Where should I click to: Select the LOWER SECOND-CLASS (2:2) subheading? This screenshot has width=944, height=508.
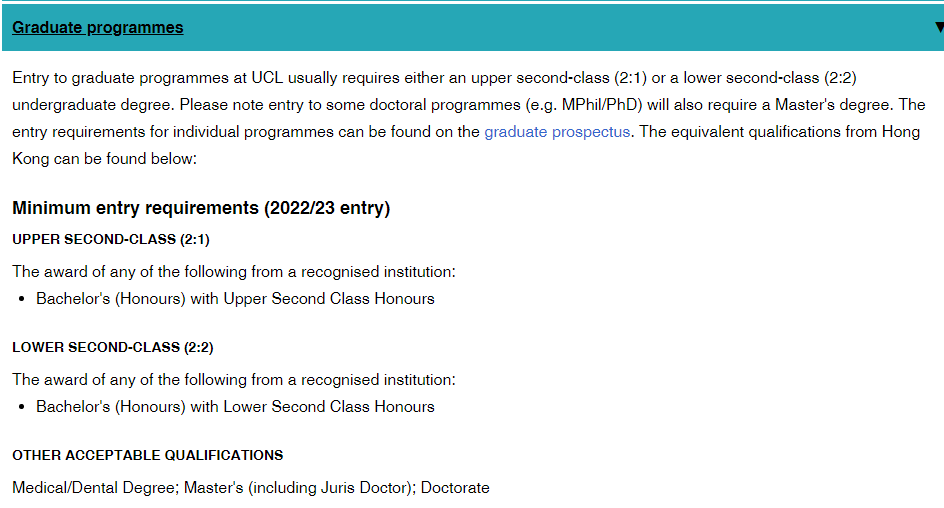point(113,347)
